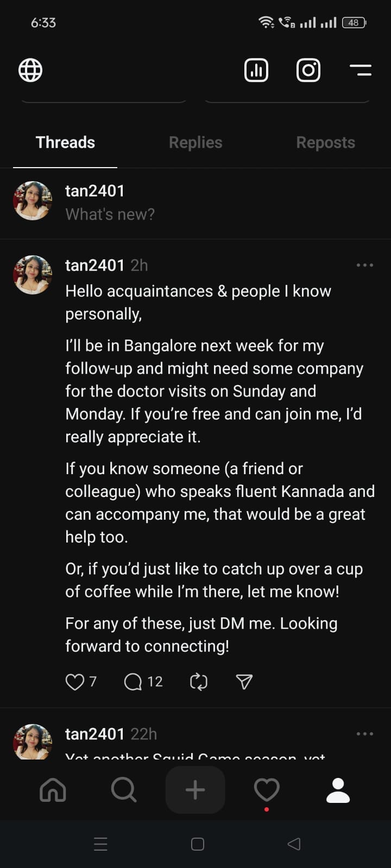Repost the Bangalore thread
This screenshot has width=391, height=868.
tap(199, 682)
